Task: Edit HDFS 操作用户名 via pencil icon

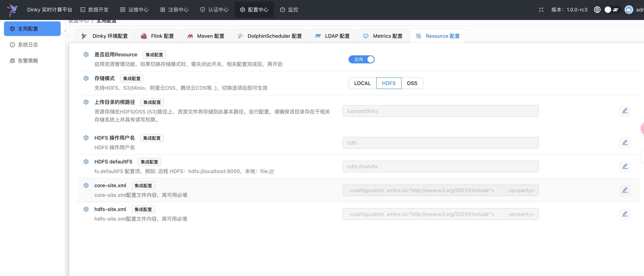Action: click(625, 143)
